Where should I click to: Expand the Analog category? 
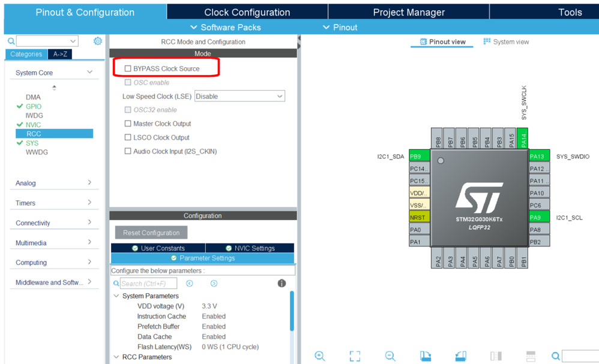pyautogui.click(x=90, y=182)
